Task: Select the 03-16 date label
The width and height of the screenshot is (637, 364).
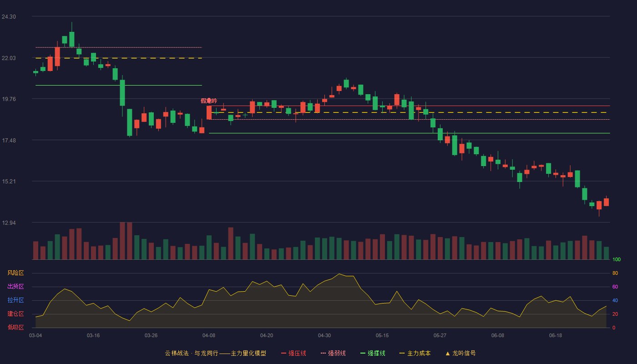Action: [93, 335]
